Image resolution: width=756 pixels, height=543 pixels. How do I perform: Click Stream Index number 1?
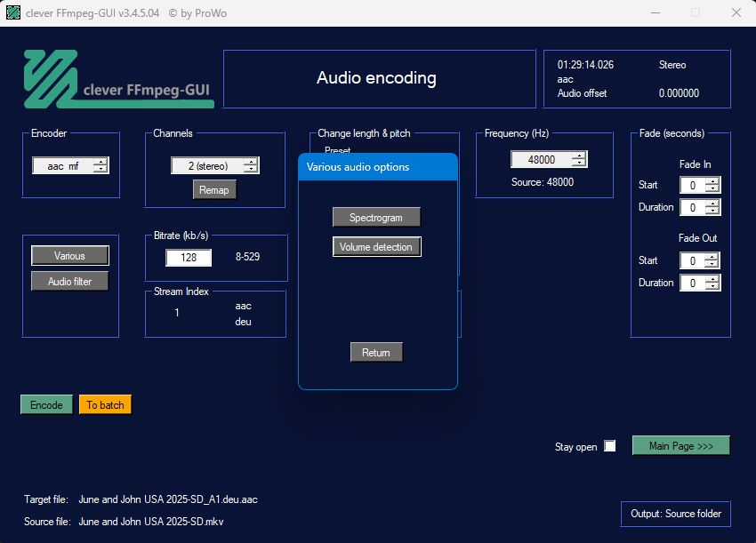pyautogui.click(x=177, y=313)
